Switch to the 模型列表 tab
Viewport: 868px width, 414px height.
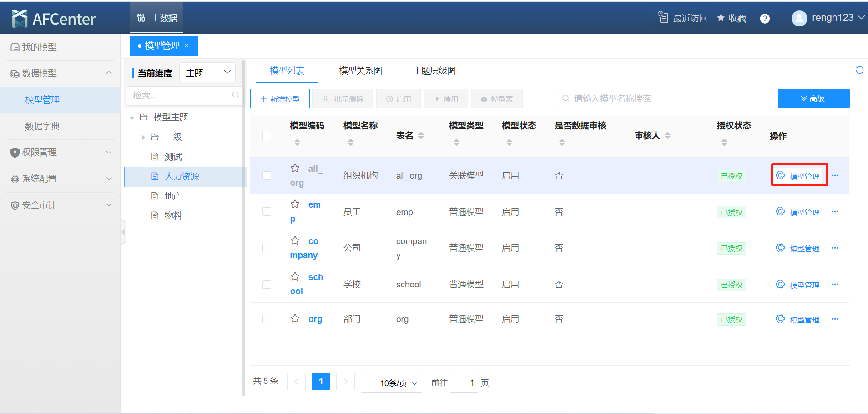(x=287, y=71)
